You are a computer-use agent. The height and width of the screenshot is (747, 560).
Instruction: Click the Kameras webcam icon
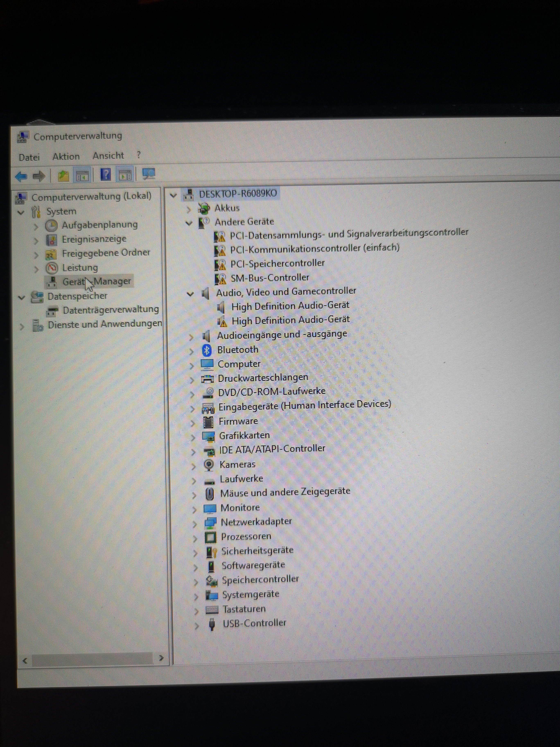209,465
